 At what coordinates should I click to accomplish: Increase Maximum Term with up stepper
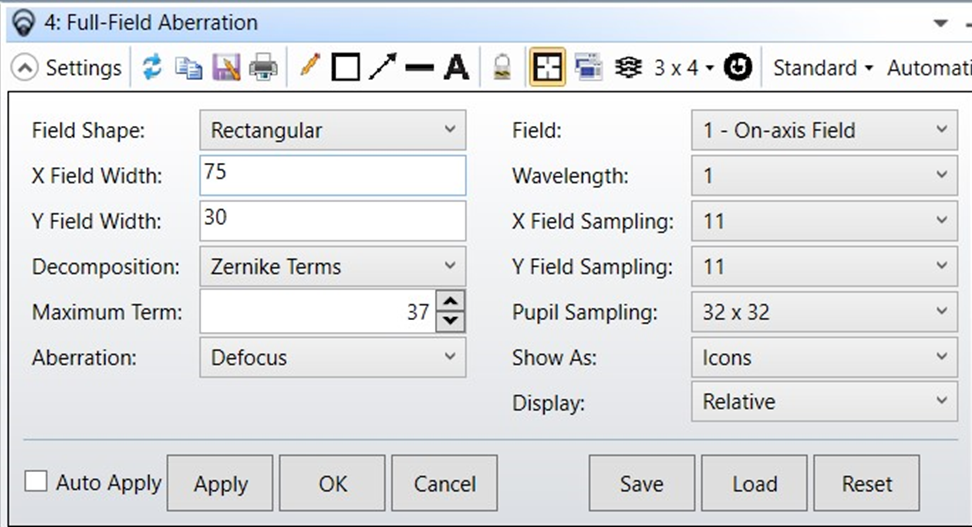[452, 302]
